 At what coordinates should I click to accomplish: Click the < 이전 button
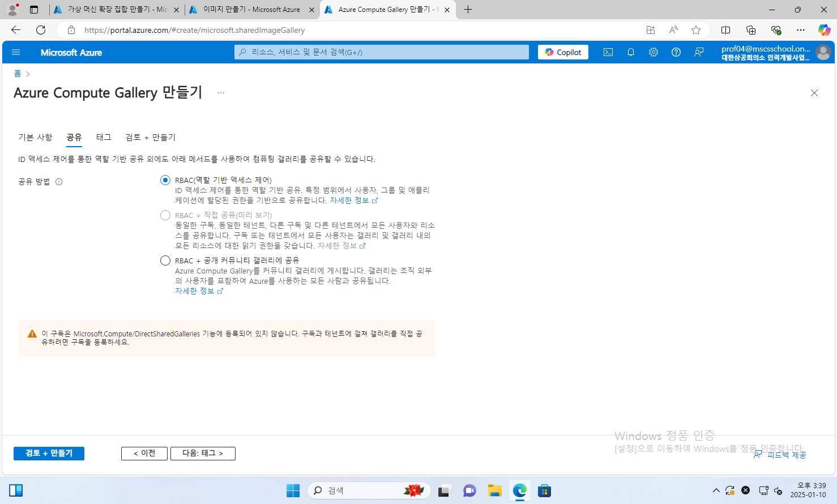(144, 454)
